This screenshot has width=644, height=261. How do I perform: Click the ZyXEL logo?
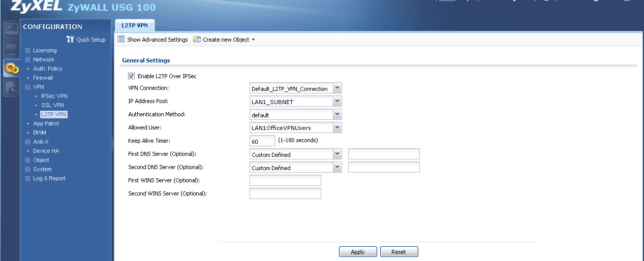point(36,6)
